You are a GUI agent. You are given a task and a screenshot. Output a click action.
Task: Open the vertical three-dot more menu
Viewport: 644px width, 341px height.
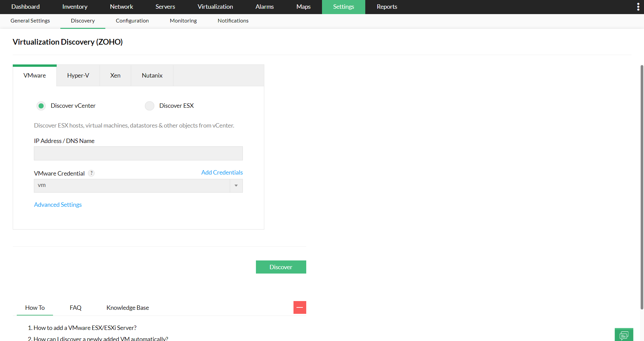638,7
